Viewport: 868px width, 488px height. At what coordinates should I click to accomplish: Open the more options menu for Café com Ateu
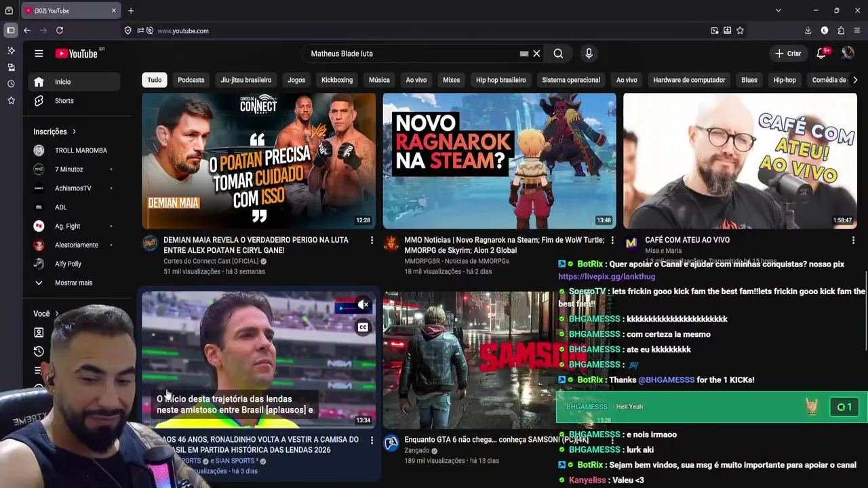pyautogui.click(x=853, y=241)
